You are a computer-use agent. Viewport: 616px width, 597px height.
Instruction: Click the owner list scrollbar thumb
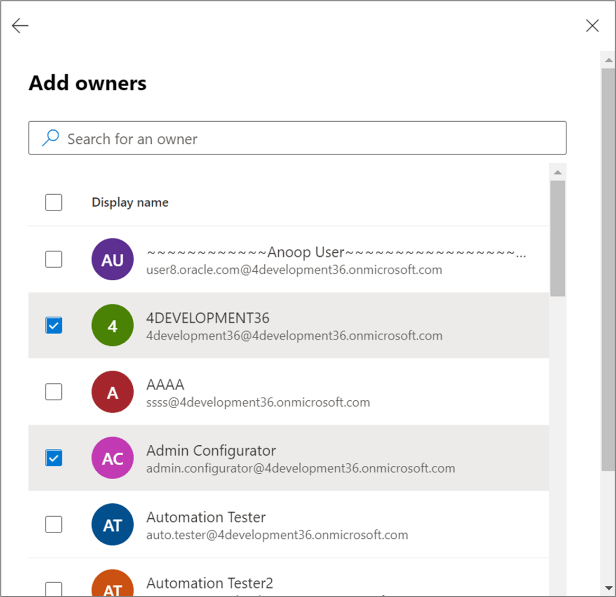tap(557, 238)
